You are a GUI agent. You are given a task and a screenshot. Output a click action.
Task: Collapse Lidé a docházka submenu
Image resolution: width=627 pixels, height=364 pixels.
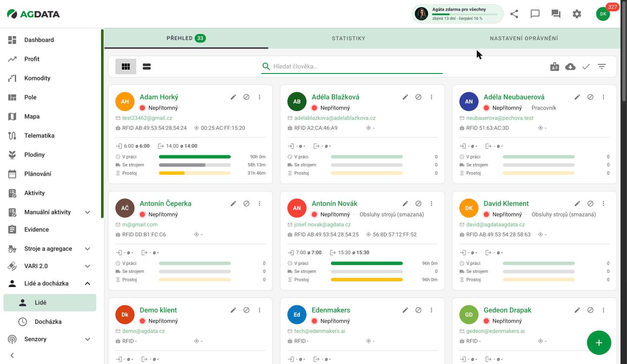(88, 284)
